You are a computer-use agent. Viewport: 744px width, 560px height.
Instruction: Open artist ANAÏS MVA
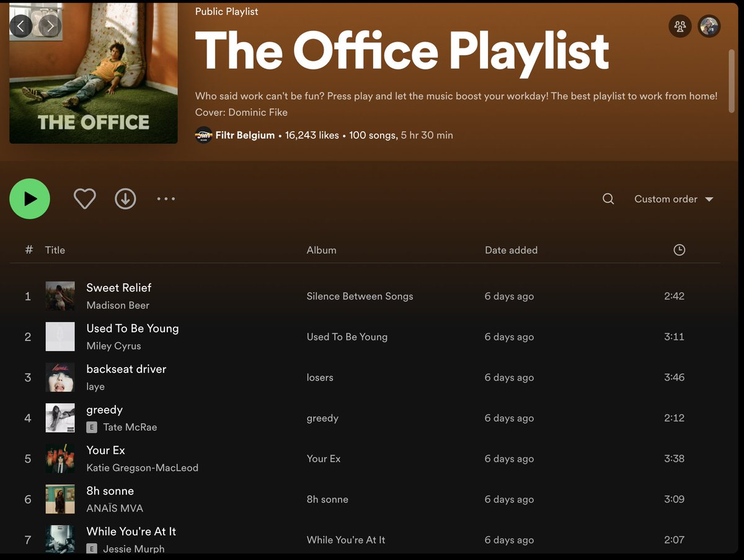(115, 509)
